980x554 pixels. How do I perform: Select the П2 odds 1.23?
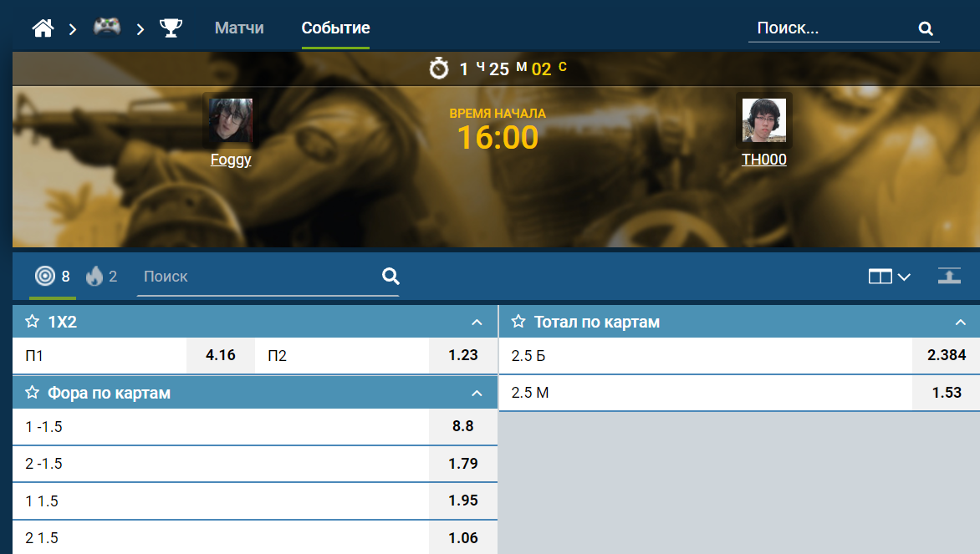pos(463,355)
